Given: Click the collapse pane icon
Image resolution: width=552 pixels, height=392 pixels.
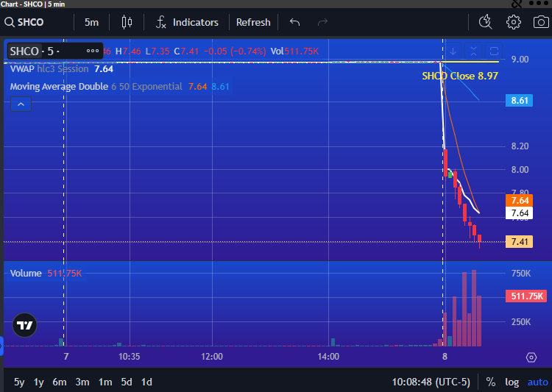Looking at the screenshot, I should pyautogui.click(x=473, y=51).
